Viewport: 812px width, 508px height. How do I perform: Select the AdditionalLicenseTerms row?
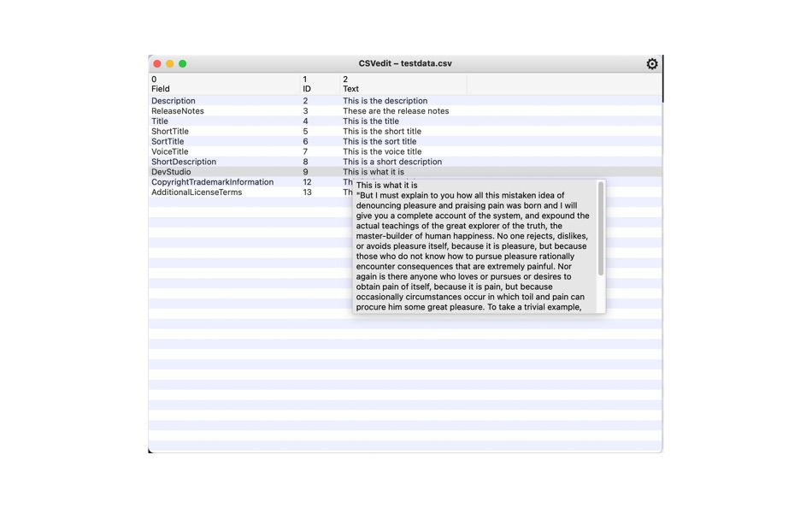pos(405,192)
